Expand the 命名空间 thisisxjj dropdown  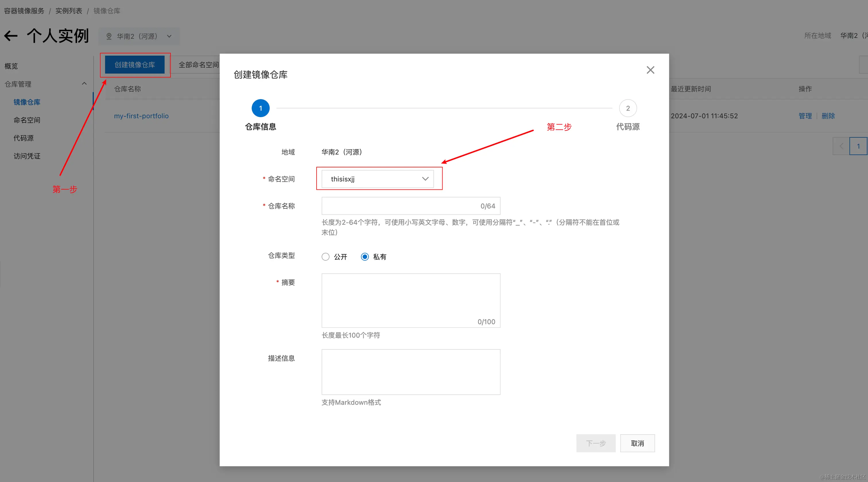377,179
